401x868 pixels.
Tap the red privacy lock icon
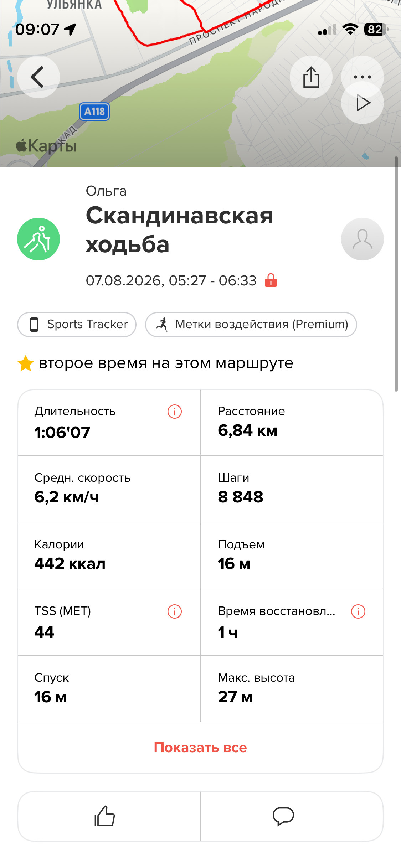click(x=271, y=280)
